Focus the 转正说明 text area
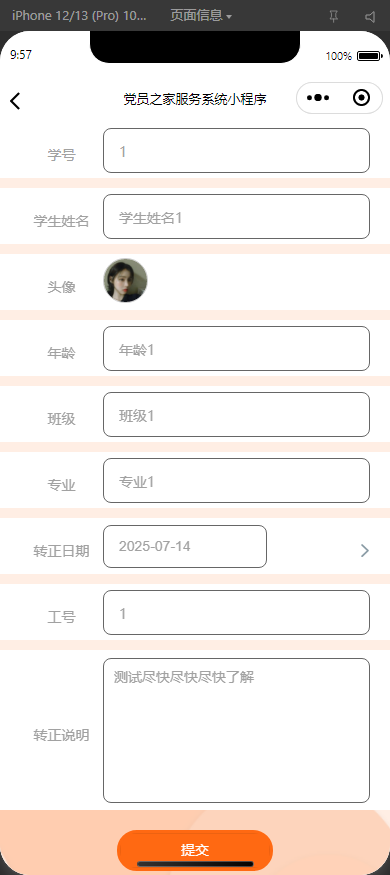 click(237, 730)
